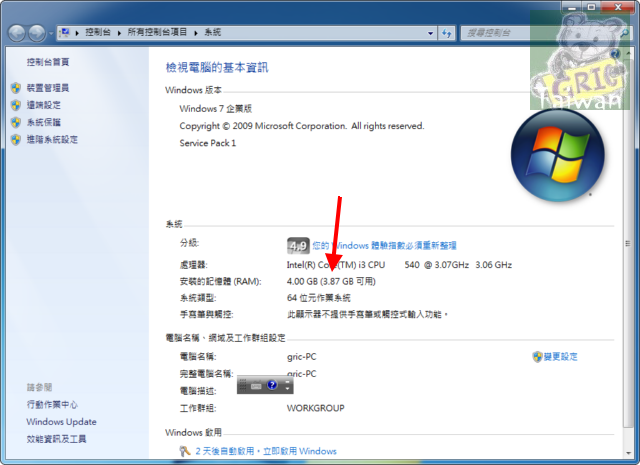The height and width of the screenshot is (465, 640).
Task: Click the shield icon beside 遠端設定
Action: click(x=16, y=105)
